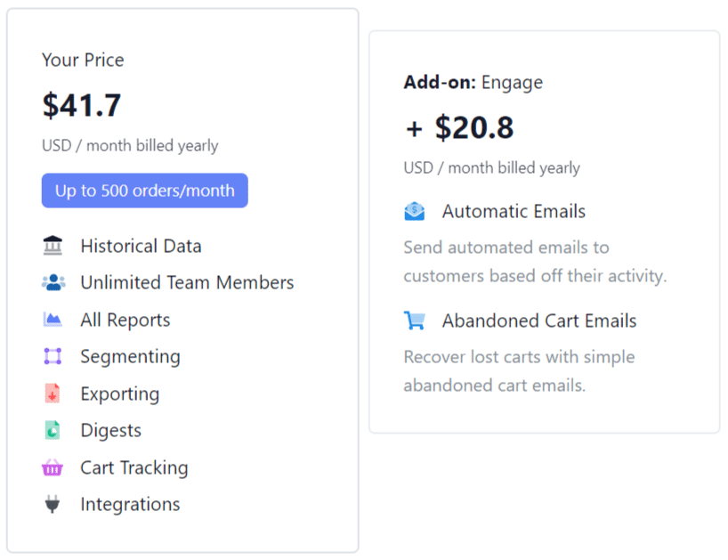Click the Integrations plug icon

pos(53,504)
